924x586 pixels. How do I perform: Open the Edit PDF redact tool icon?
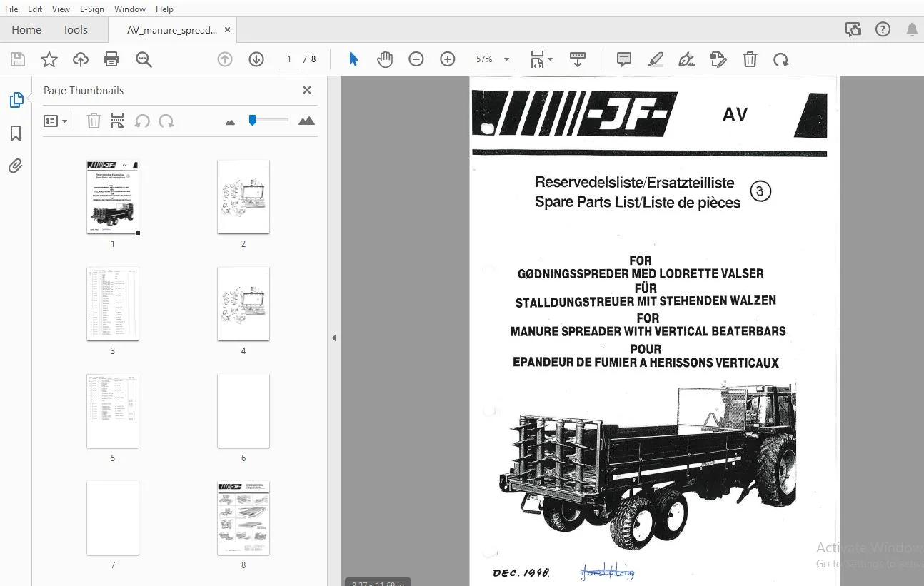(718, 59)
